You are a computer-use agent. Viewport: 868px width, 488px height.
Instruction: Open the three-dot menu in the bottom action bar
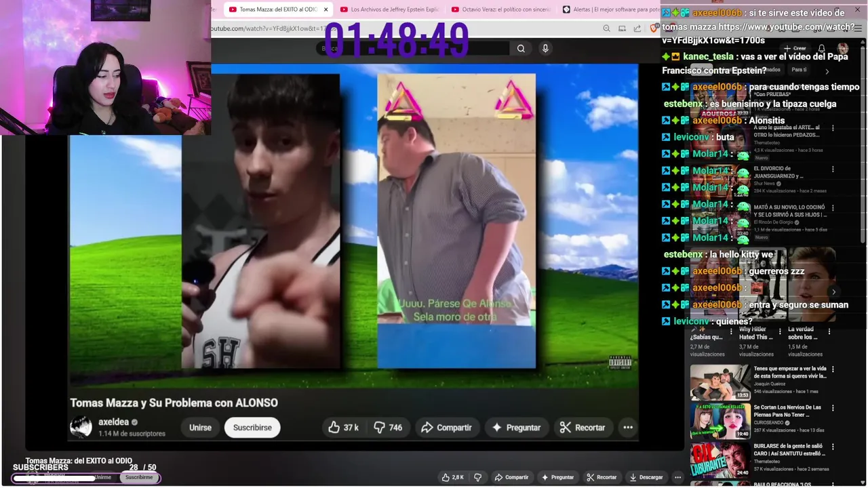pos(677,477)
